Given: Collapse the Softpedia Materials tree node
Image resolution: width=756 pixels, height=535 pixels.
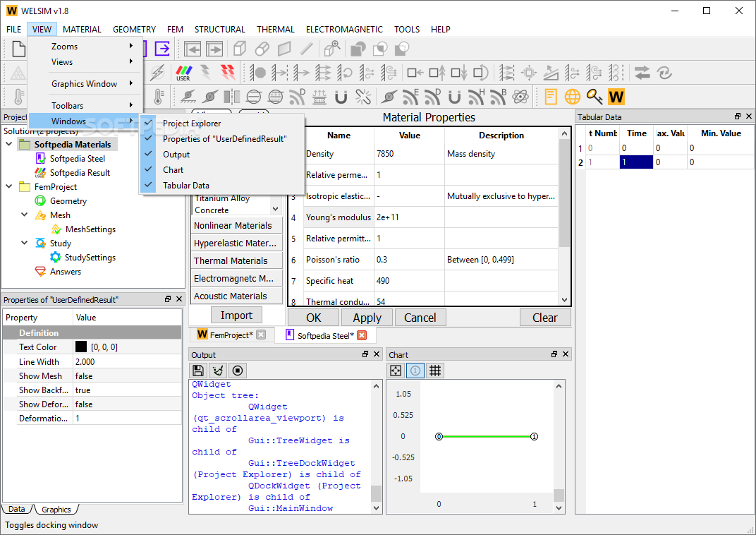Looking at the screenshot, I should 9,144.
